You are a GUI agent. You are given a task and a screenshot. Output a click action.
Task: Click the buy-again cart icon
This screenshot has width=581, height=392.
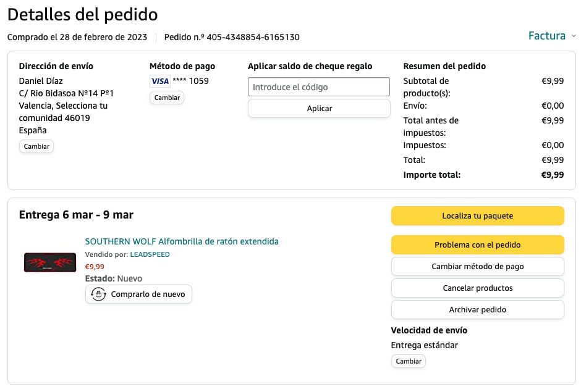pos(97,294)
